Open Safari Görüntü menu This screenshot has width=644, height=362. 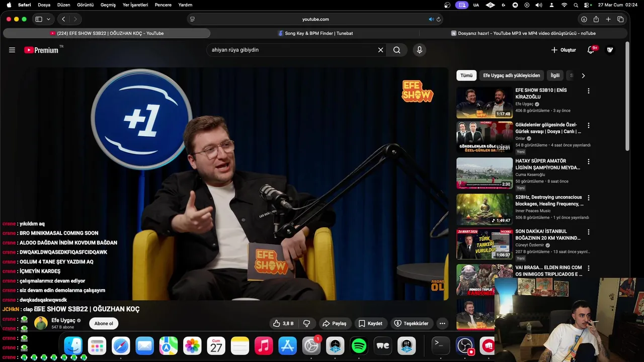point(86,5)
